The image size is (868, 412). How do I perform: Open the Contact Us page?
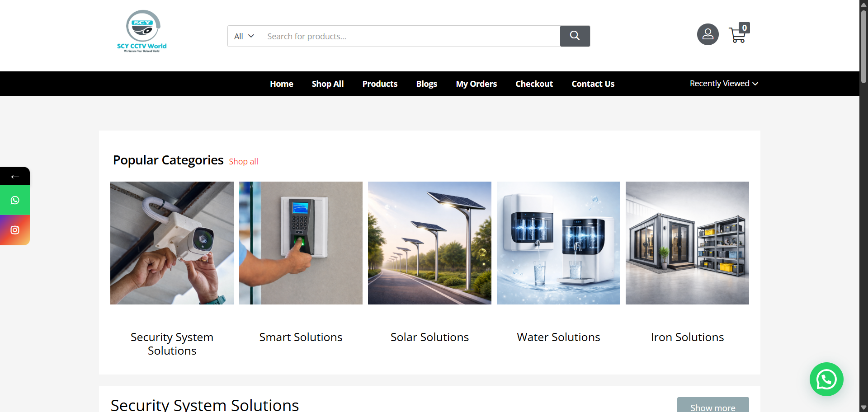tap(593, 84)
